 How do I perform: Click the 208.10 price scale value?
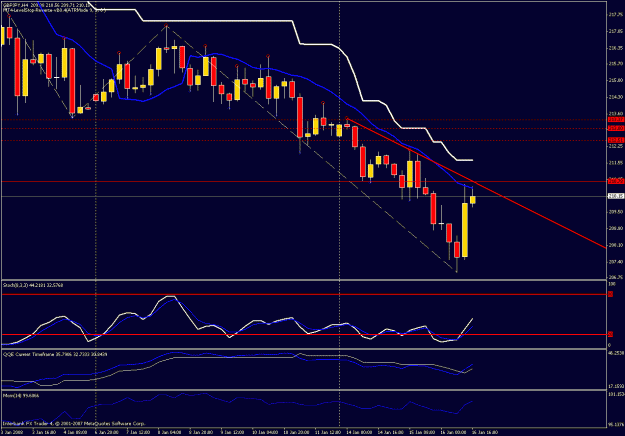(615, 245)
